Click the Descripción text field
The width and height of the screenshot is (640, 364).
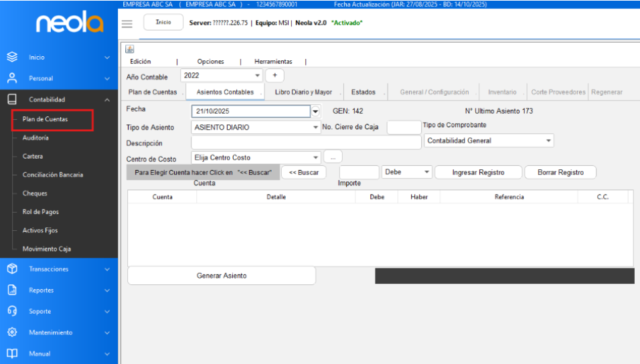click(306, 143)
